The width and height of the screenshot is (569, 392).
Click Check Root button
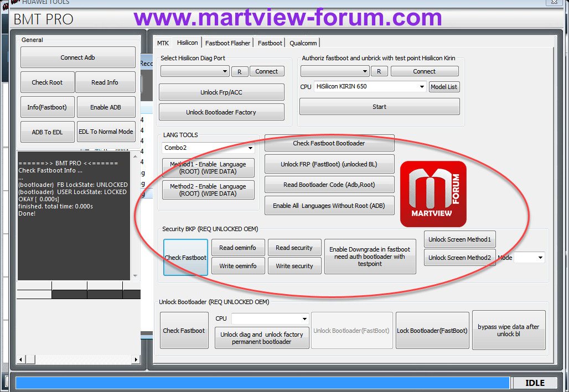coord(47,82)
